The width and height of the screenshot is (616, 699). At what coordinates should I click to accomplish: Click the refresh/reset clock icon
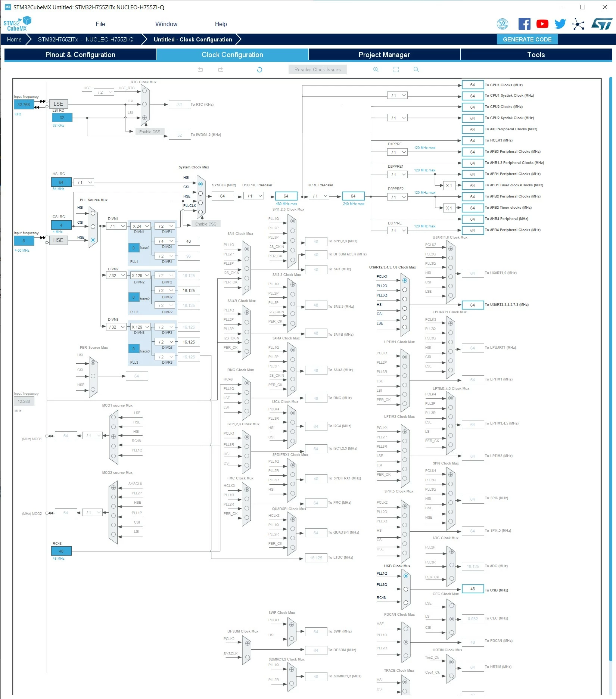(259, 69)
